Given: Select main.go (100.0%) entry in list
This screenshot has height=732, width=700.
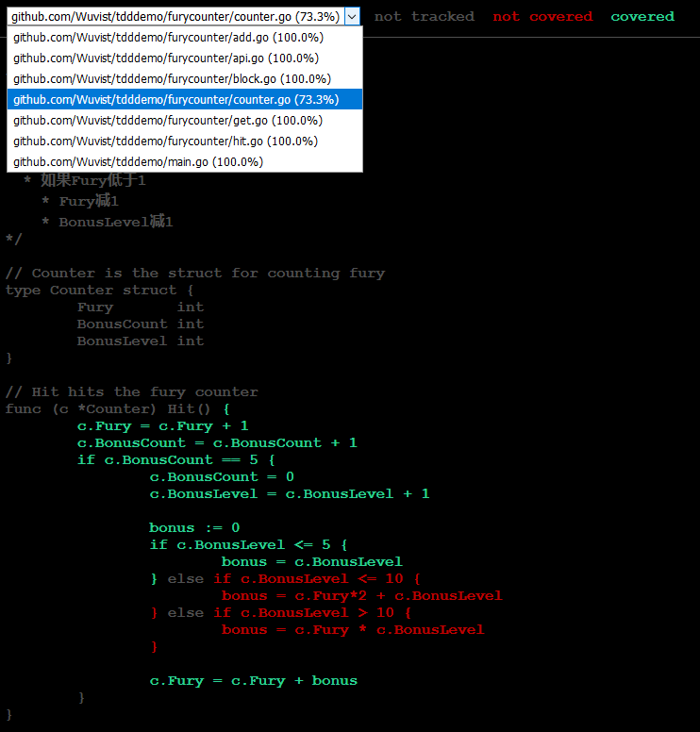Looking at the screenshot, I should (x=185, y=162).
